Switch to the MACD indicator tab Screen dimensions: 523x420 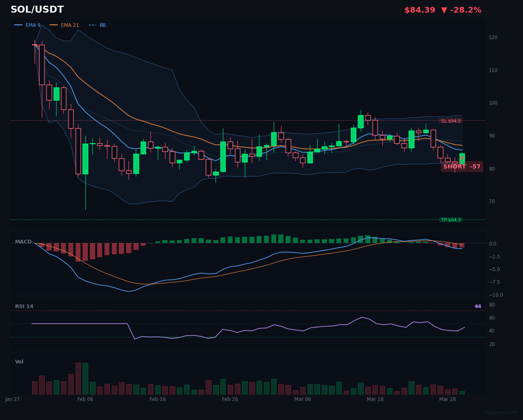(23, 241)
